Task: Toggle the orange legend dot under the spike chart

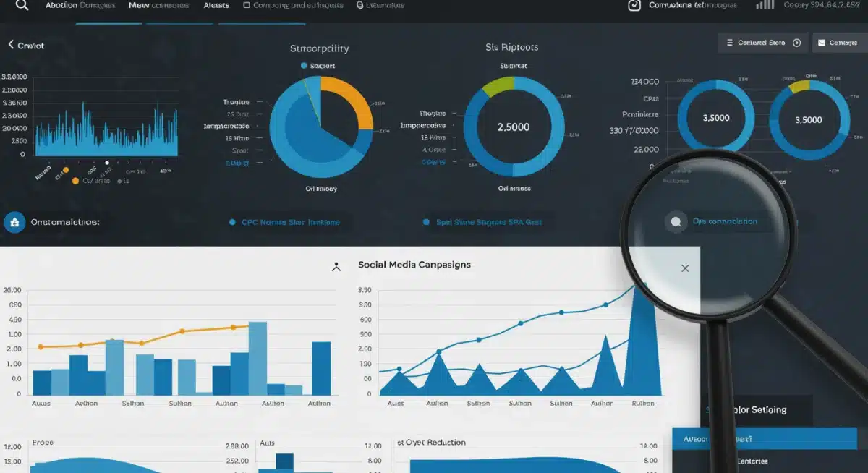Action: (75, 181)
